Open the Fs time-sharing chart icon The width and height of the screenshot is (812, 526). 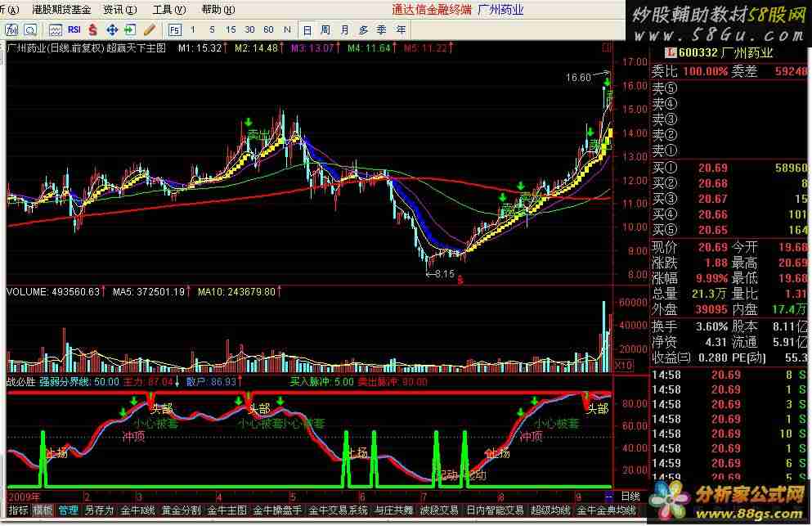point(175,30)
